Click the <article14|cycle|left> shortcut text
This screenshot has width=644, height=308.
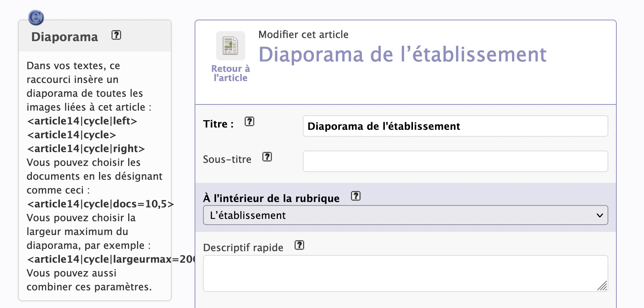point(82,121)
